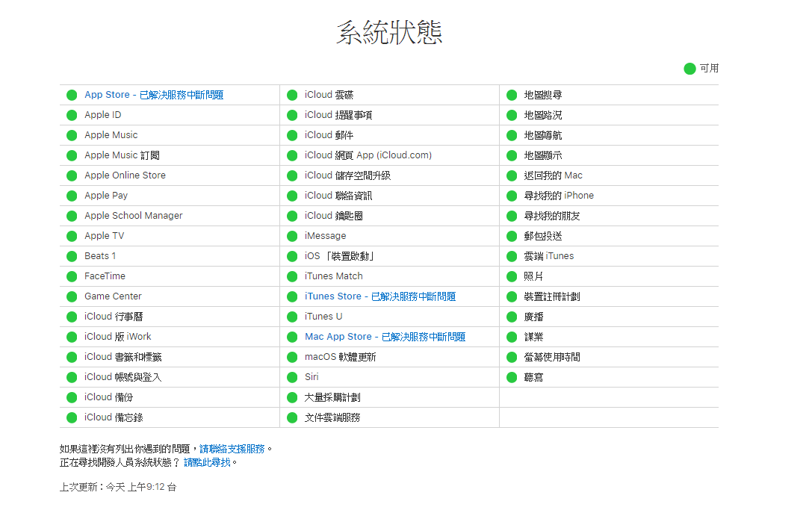Click the green status dot beside Apple Music 訂閱
812x510 pixels.
click(72, 155)
